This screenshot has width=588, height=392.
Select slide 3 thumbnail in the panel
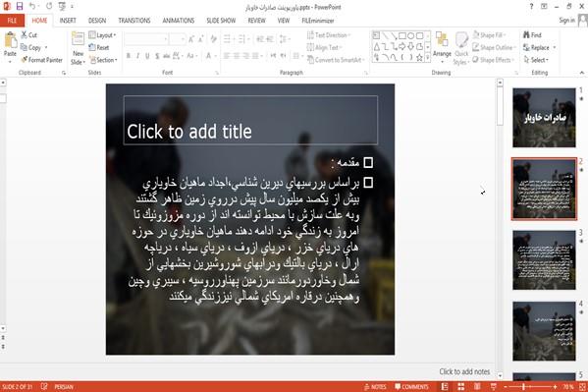coord(544,259)
